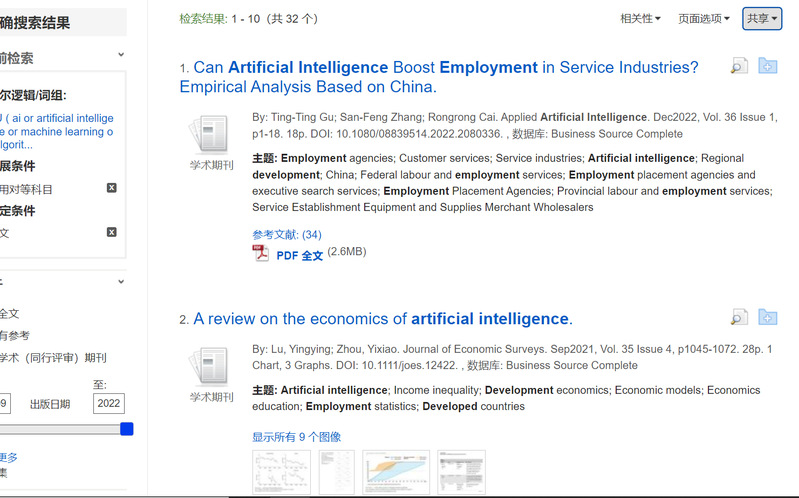Add the first result to folder
799x498 pixels.
767,66
